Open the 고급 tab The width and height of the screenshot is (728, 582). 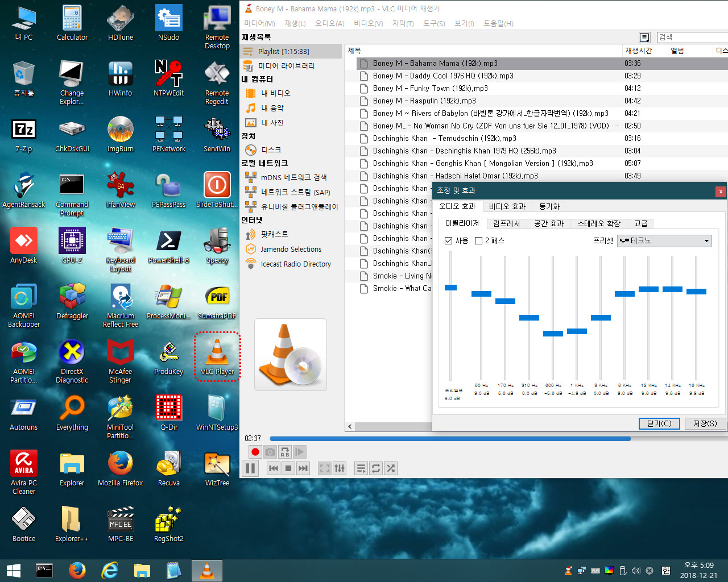point(640,223)
